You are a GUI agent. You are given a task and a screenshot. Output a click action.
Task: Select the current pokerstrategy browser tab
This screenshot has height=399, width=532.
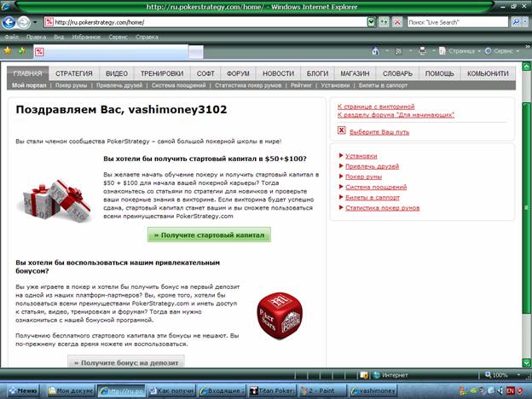[111, 52]
